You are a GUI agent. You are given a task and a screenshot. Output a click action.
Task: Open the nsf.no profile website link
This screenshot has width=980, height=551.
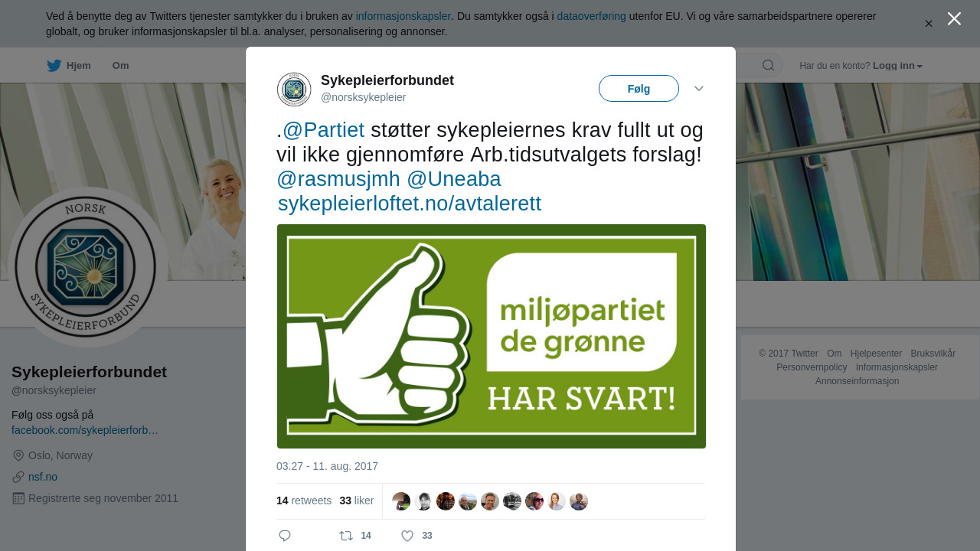click(x=43, y=477)
